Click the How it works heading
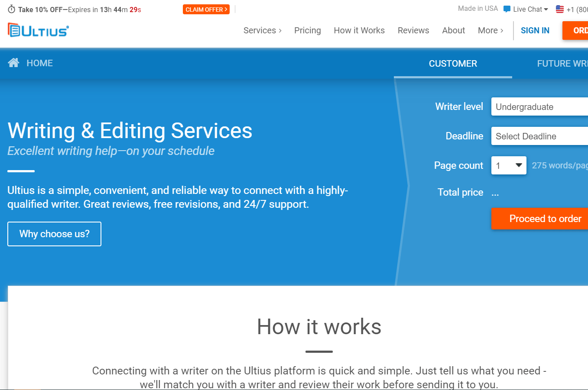588x390 pixels. (x=319, y=327)
